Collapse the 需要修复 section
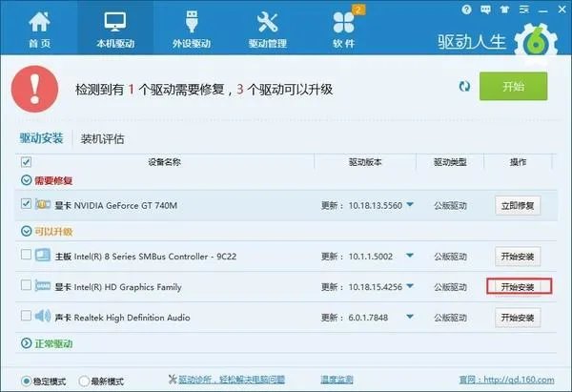Image resolution: width=572 pixels, height=392 pixels. 27,180
